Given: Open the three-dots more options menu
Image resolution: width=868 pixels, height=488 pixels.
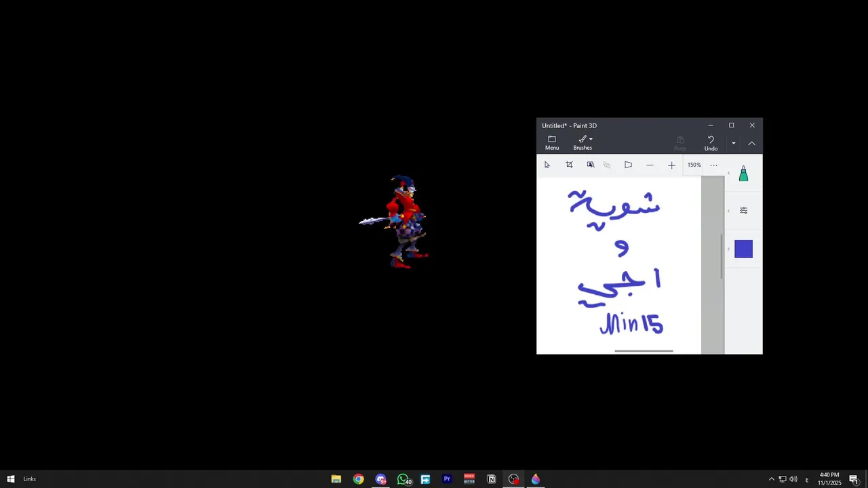Looking at the screenshot, I should pos(713,165).
